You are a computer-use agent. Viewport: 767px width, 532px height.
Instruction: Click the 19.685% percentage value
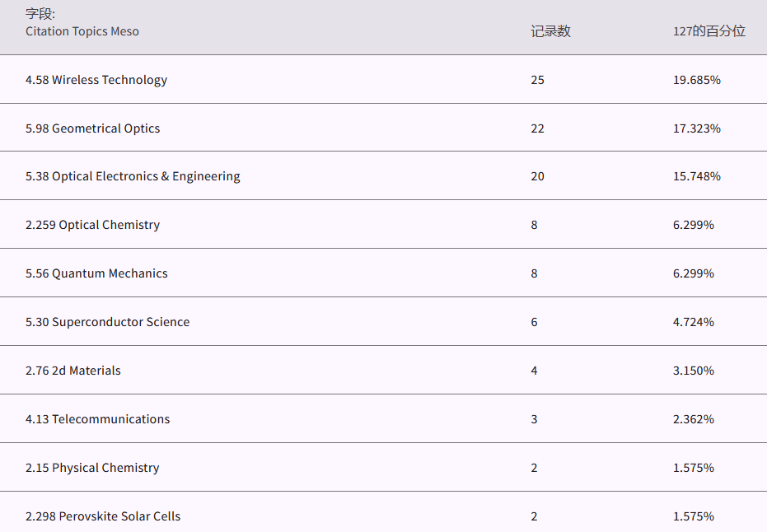pyautogui.click(x=697, y=80)
